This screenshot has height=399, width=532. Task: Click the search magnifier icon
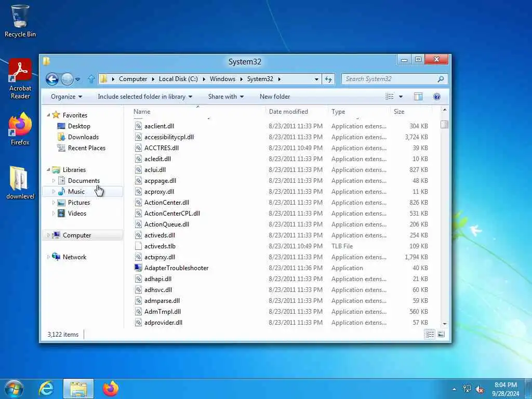point(441,79)
